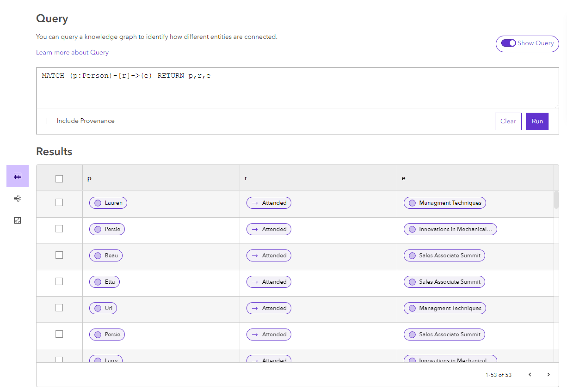Click Lauren person node icon
567x392 pixels.
click(x=96, y=202)
